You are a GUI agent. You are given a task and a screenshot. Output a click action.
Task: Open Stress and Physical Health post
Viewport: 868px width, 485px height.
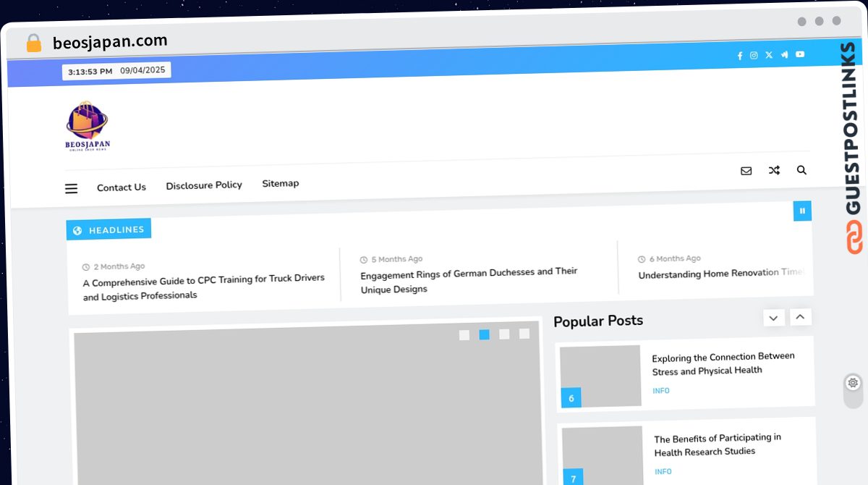click(x=723, y=363)
